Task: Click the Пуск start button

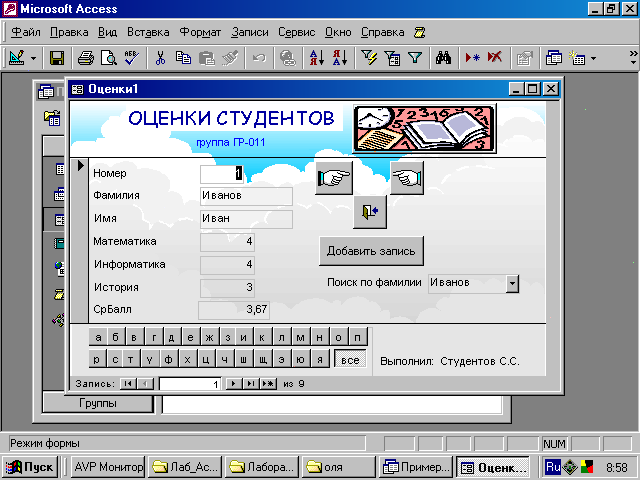Action: (30, 467)
